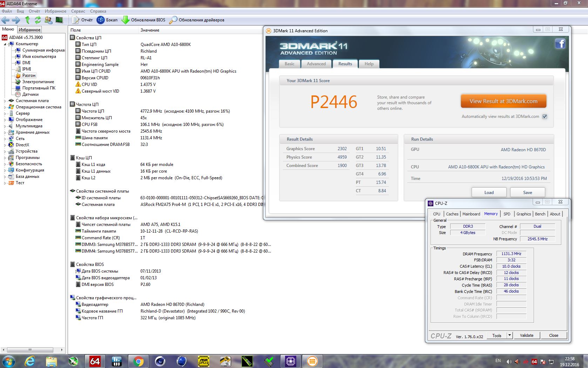Image resolution: width=588 pixels, height=368 pixels.
Task: Expand the Устройства tree node
Action: (x=5, y=152)
